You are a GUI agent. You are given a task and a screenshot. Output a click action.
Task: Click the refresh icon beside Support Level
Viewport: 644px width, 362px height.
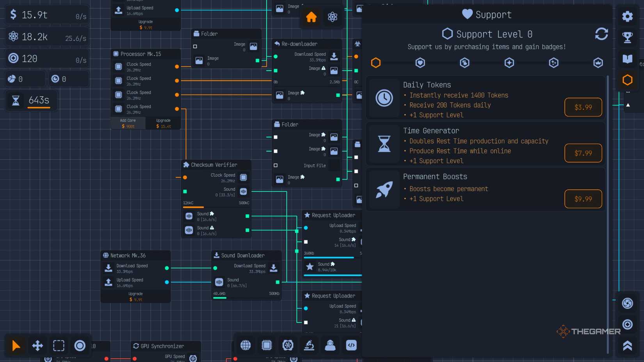pos(601,34)
